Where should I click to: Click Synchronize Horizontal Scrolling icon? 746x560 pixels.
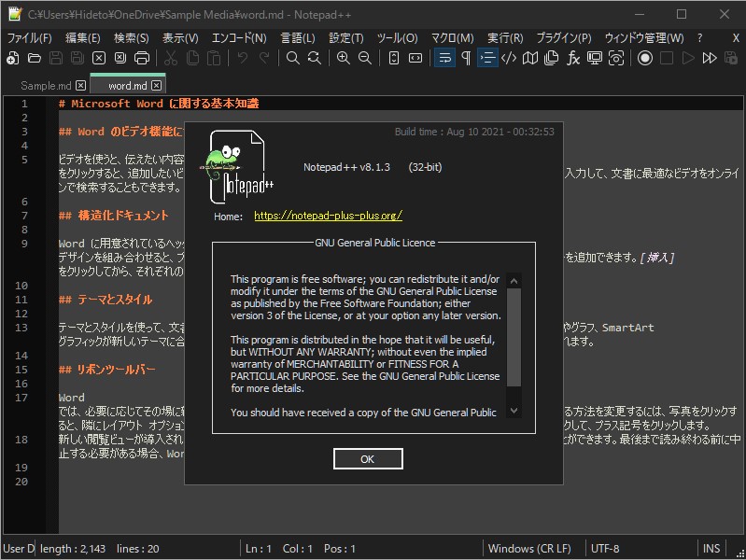[415, 58]
